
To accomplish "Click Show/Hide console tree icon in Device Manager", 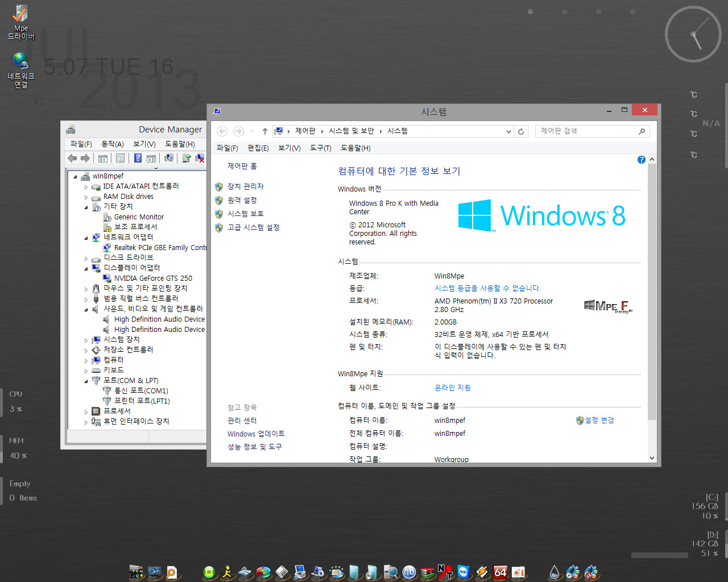I will 103,159.
